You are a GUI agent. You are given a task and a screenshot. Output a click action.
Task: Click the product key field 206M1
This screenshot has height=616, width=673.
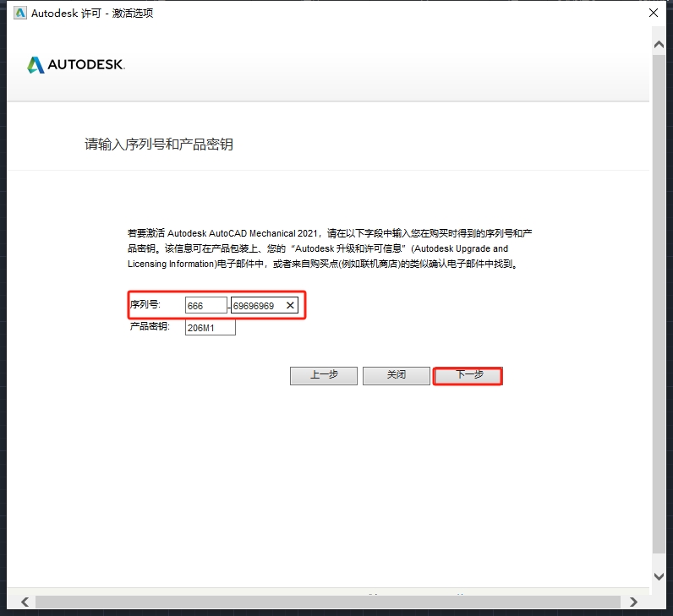click(x=211, y=328)
